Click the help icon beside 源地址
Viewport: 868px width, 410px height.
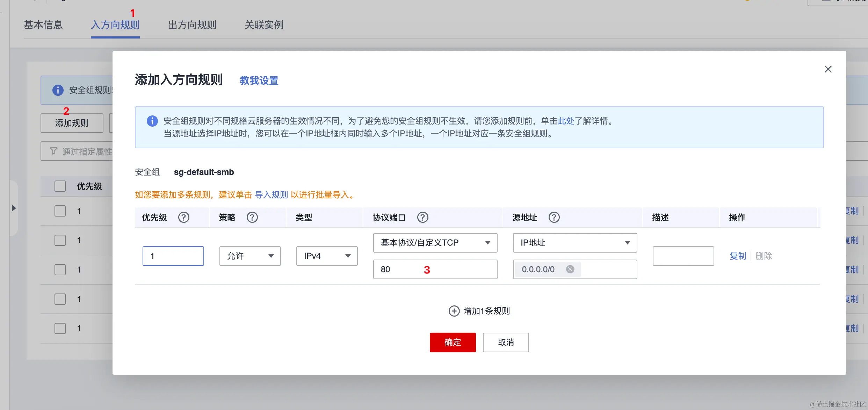(x=554, y=217)
